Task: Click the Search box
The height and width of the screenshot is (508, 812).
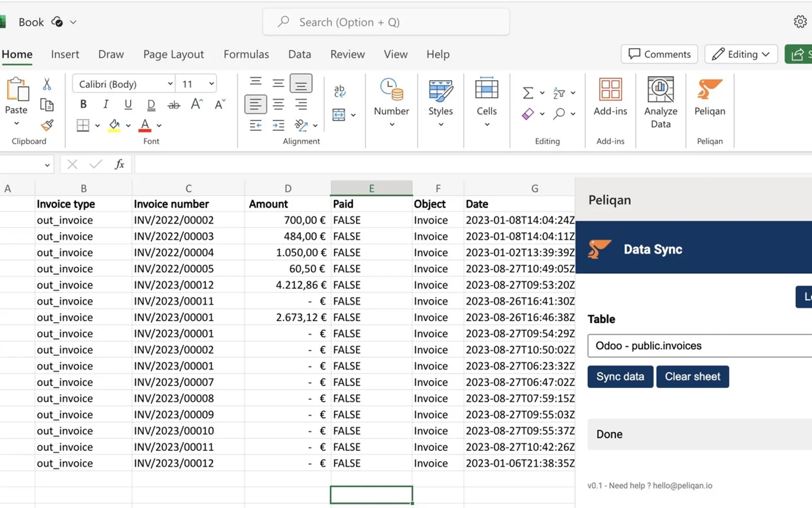Action: tap(386, 22)
